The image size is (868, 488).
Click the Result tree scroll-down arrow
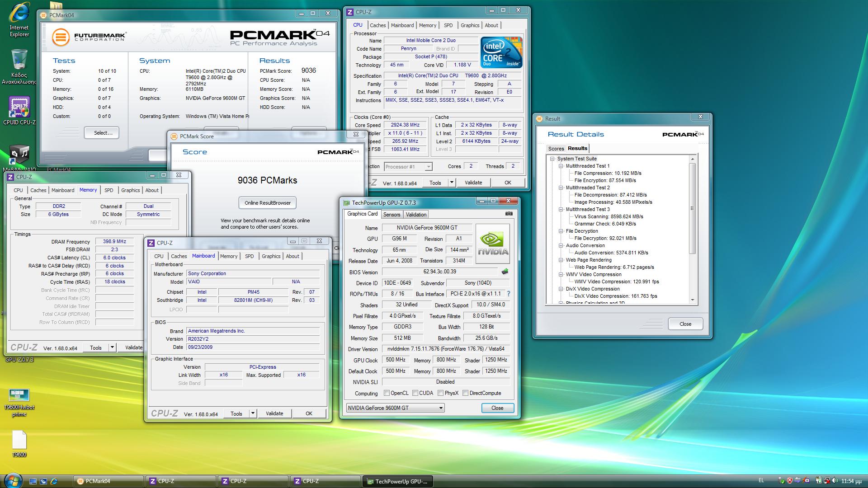point(692,300)
